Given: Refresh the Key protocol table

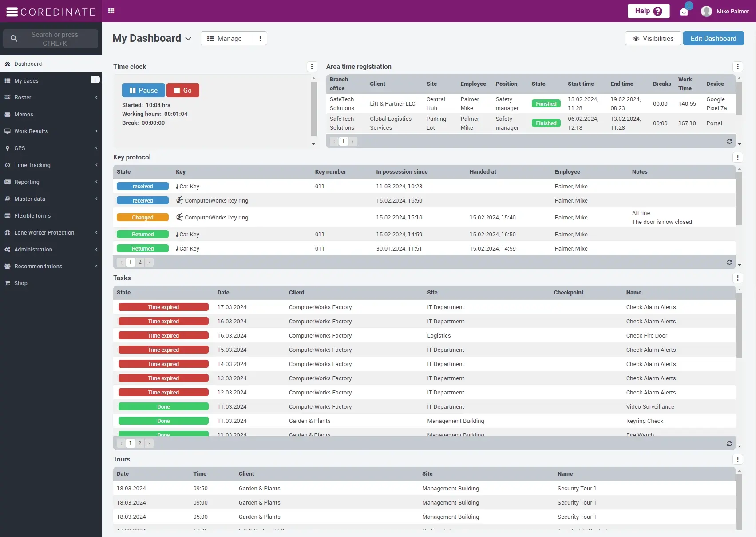Looking at the screenshot, I should coord(729,262).
